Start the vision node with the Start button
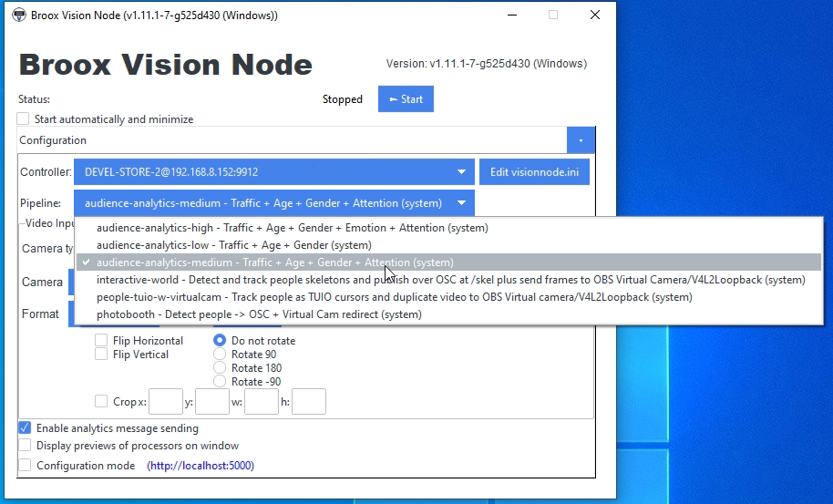Viewport: 833px width, 504px height. click(406, 98)
